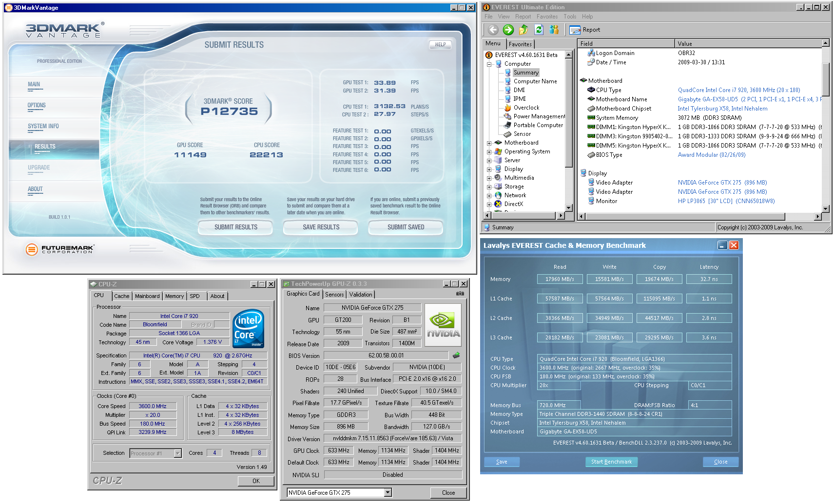Switch to the Mainboard tab in CPU-Z

pyautogui.click(x=147, y=296)
